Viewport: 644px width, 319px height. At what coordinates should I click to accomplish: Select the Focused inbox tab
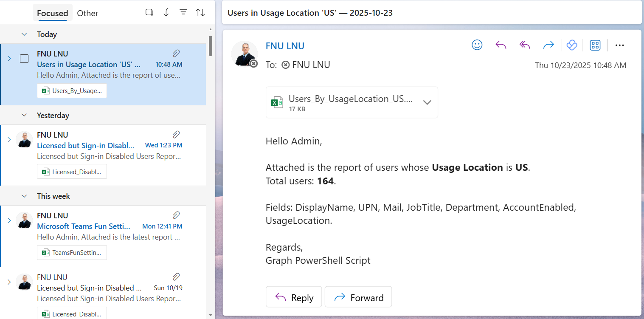coord(52,13)
